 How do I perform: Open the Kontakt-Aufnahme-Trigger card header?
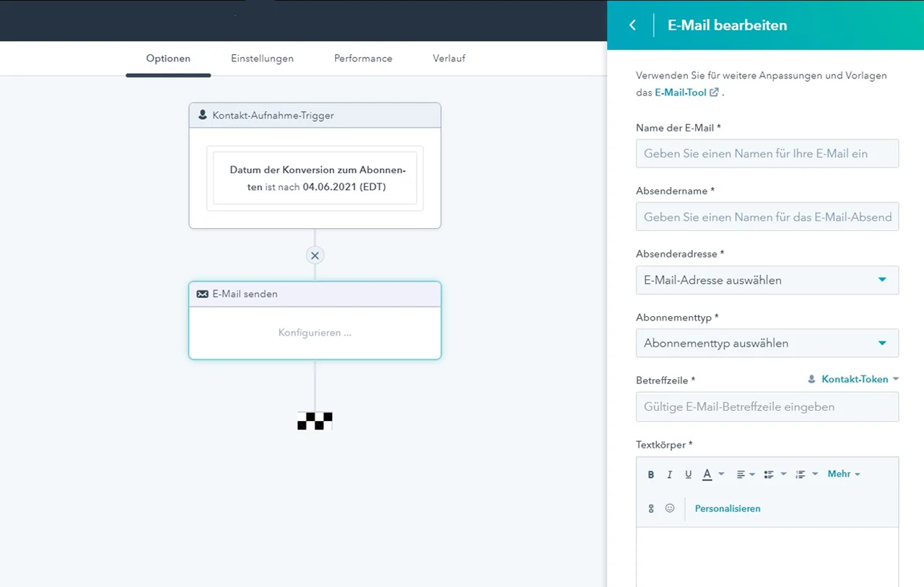[315, 116]
